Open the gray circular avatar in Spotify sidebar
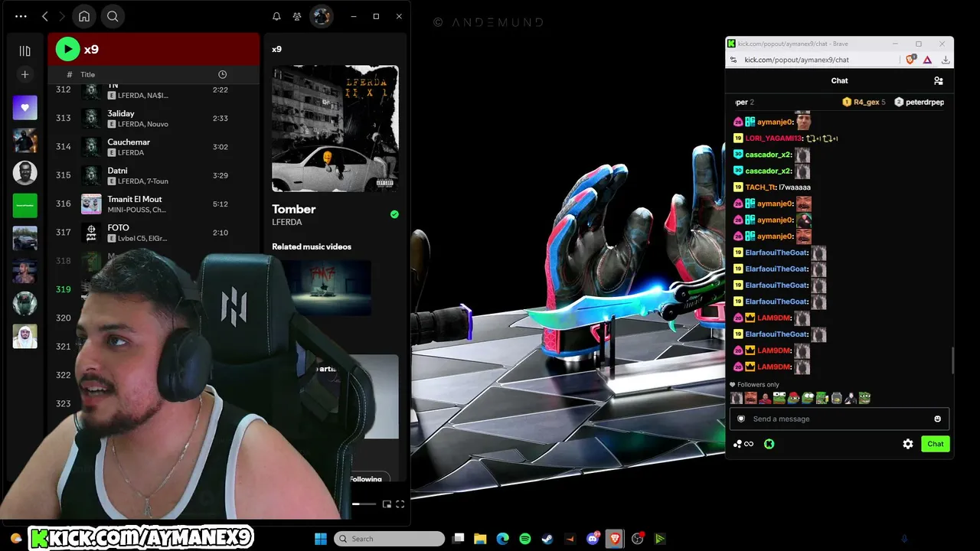The width and height of the screenshot is (980, 551). click(x=24, y=173)
